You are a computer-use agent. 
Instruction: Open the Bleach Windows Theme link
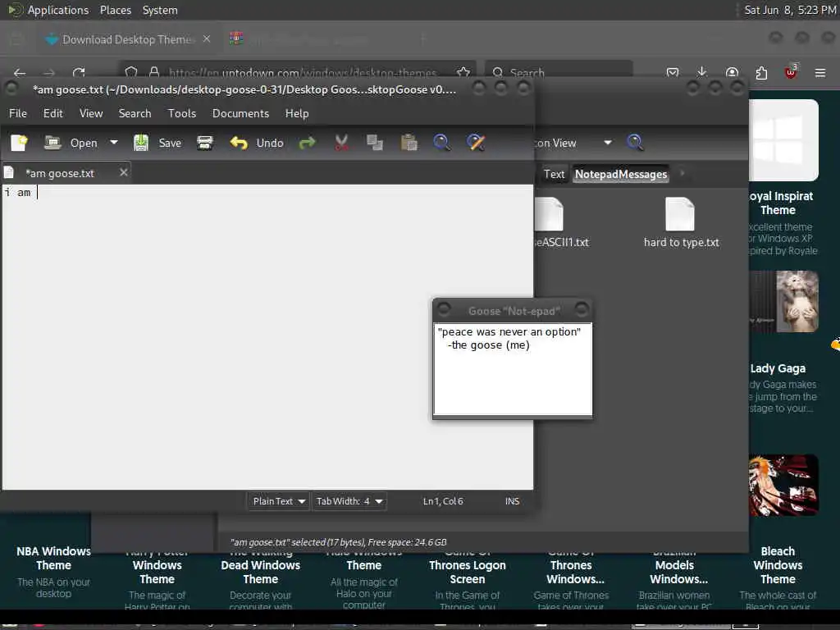click(778, 565)
